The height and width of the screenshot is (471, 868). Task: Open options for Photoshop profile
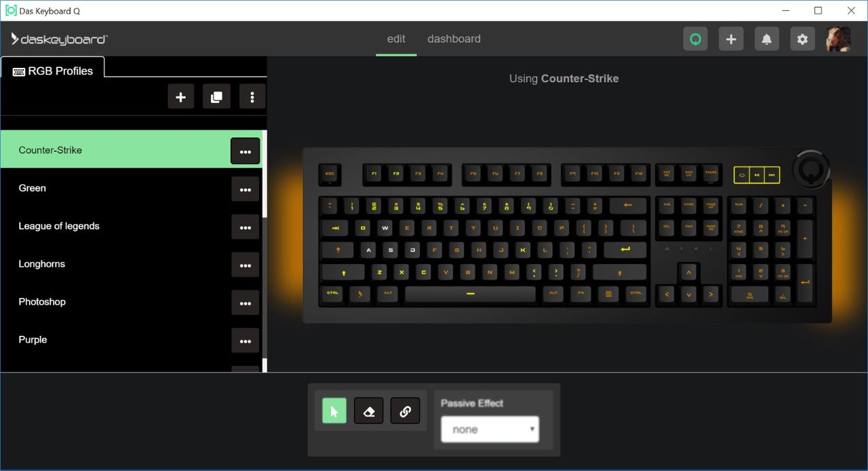click(x=245, y=303)
